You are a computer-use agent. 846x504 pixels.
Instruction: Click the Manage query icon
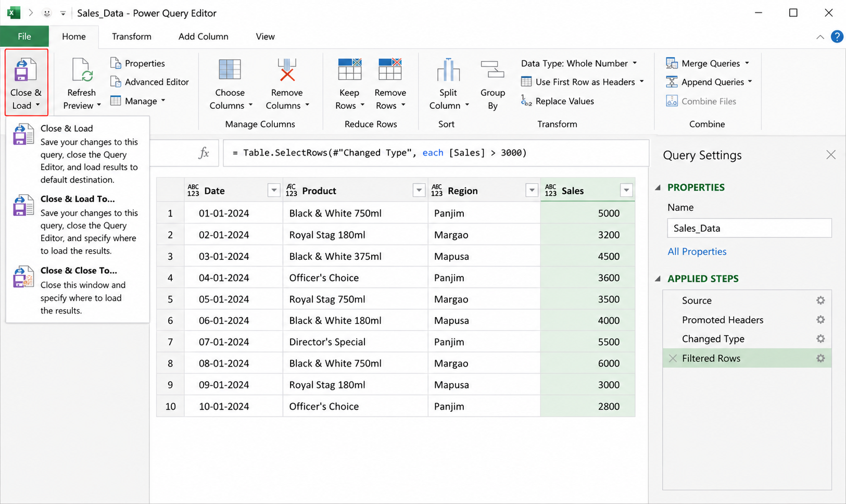pos(116,100)
